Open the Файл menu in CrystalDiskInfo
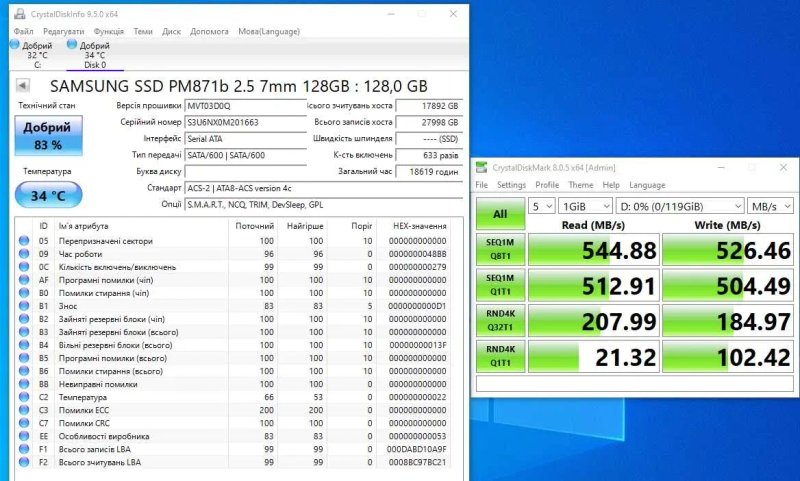The height and width of the screenshot is (481, 800). pyautogui.click(x=23, y=31)
